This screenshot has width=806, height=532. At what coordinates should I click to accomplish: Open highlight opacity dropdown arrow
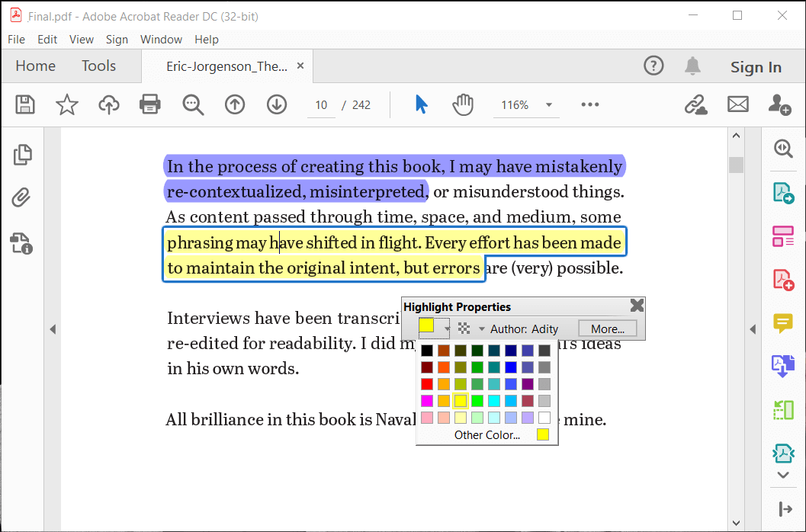tap(481, 329)
